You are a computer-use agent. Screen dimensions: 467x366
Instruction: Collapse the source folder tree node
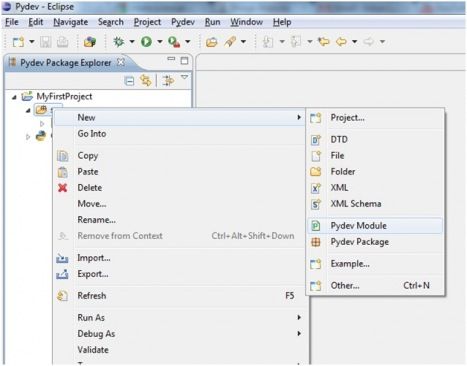click(x=28, y=111)
